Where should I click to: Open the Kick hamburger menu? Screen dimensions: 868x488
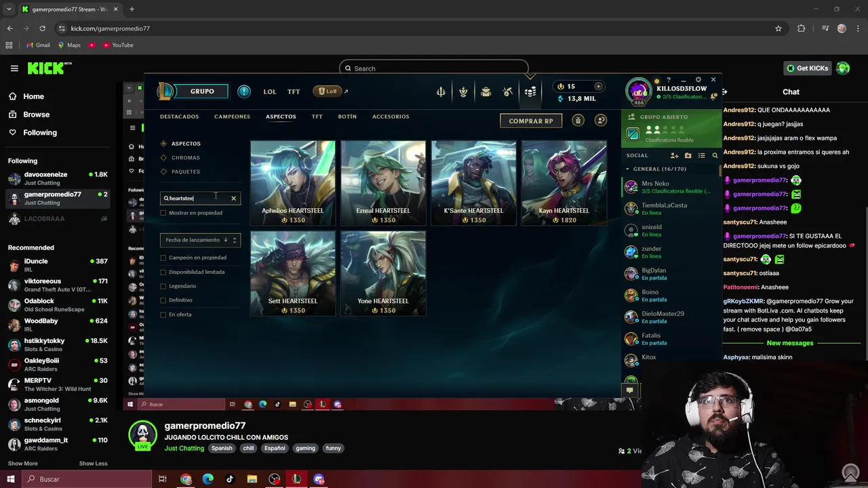click(x=14, y=68)
